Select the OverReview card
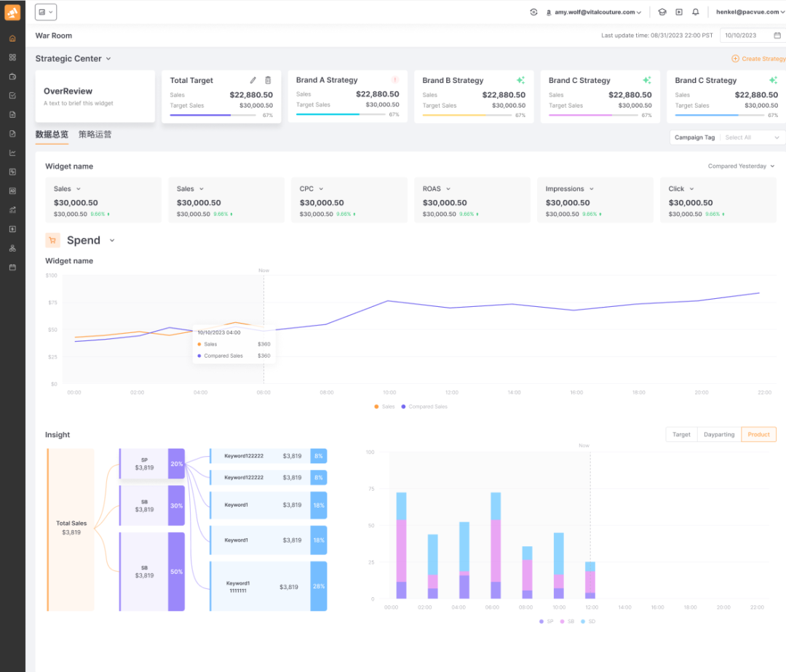This screenshot has width=786, height=672. coord(95,96)
